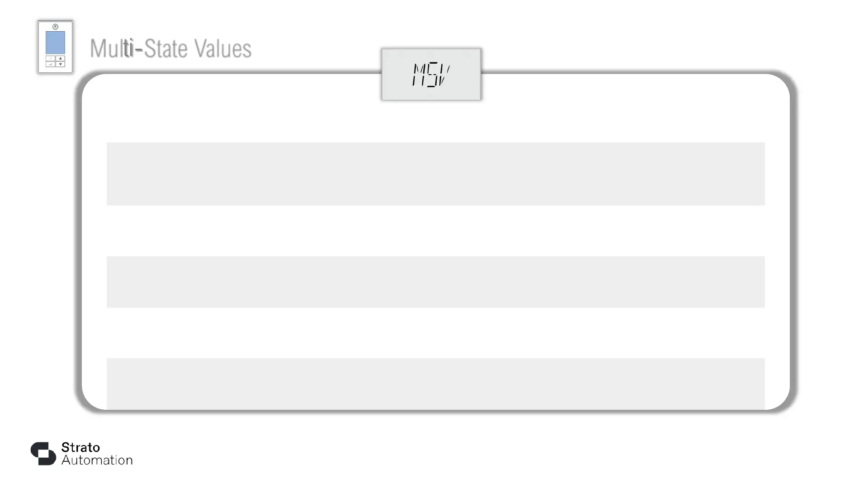Click the white row between first and second gray rows

click(x=435, y=230)
